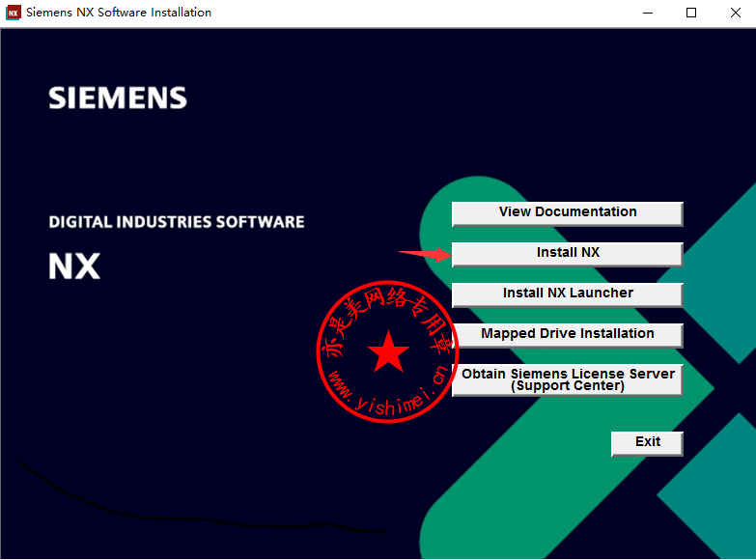Maximize the Siemens NX installation window
The height and width of the screenshot is (560, 756).
pyautogui.click(x=691, y=13)
